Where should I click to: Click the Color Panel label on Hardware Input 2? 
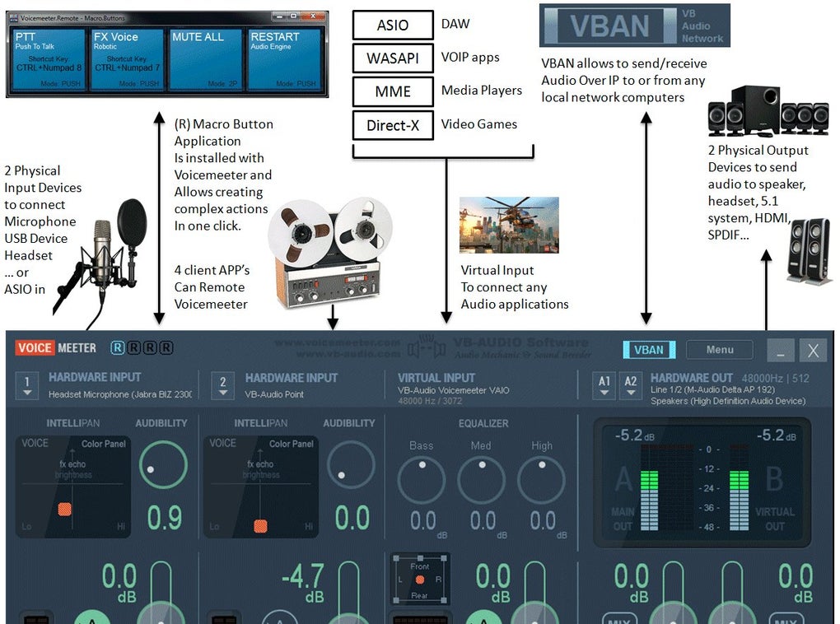292,444
